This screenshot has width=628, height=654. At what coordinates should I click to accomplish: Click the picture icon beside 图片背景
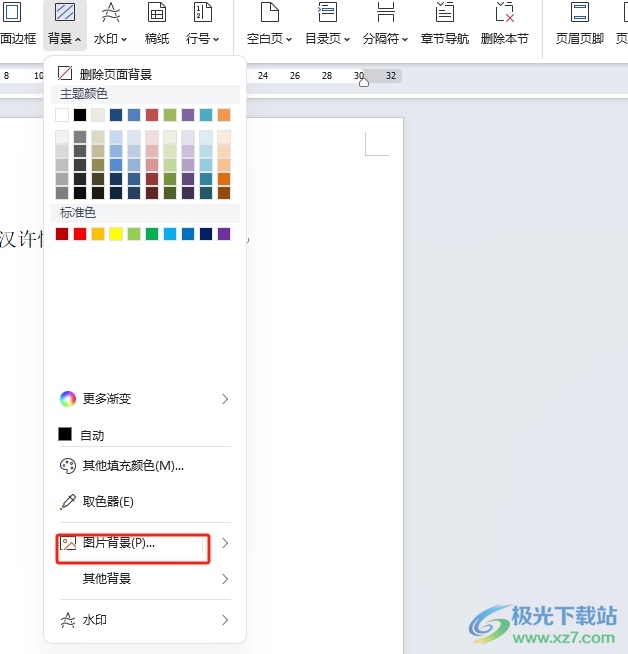tap(68, 543)
